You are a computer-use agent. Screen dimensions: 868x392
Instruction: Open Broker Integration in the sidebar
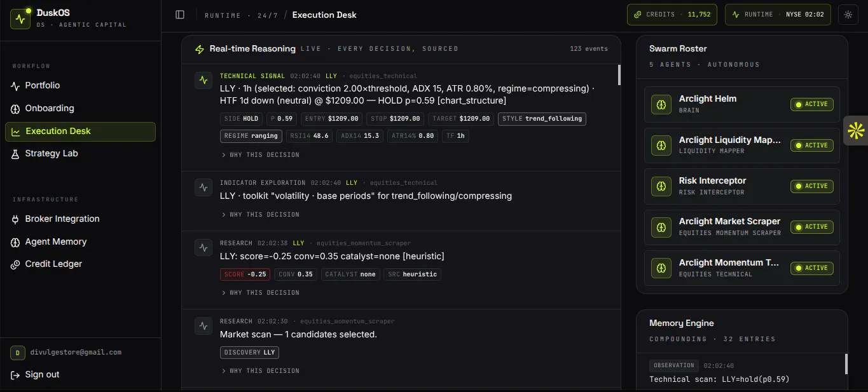[x=80, y=219]
